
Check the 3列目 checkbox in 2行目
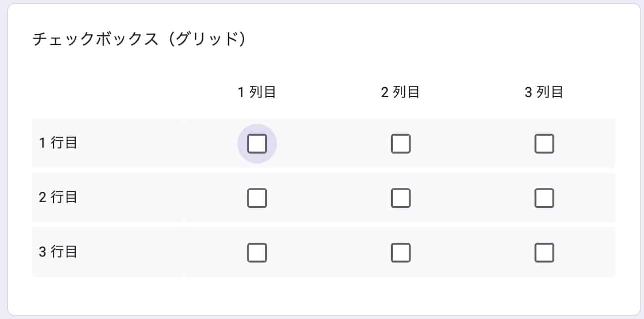[544, 198]
